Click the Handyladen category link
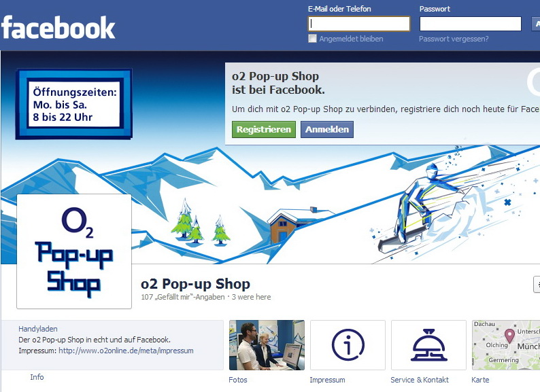This screenshot has width=540, height=392. pos(38,329)
